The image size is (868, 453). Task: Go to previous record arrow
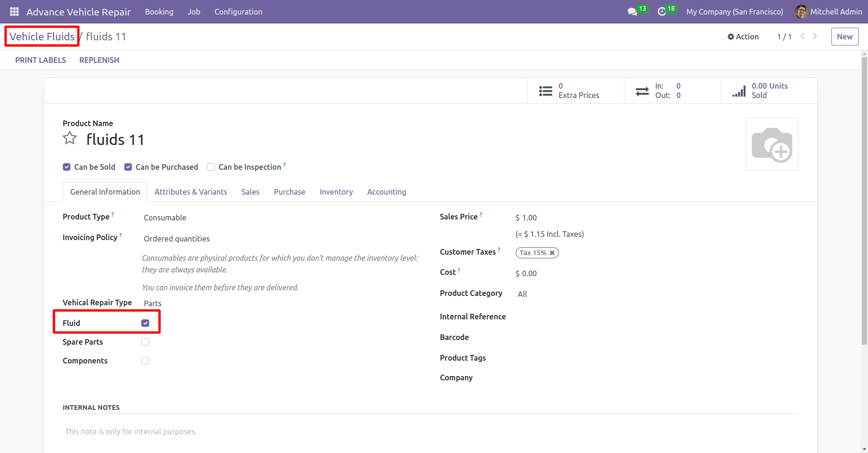802,36
